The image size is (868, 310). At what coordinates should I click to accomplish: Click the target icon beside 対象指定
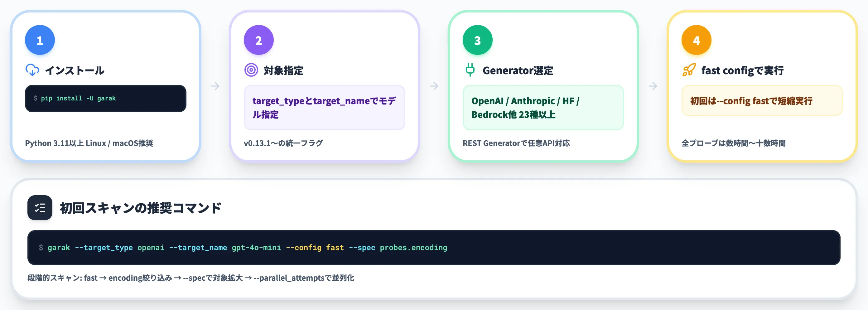pyautogui.click(x=251, y=70)
